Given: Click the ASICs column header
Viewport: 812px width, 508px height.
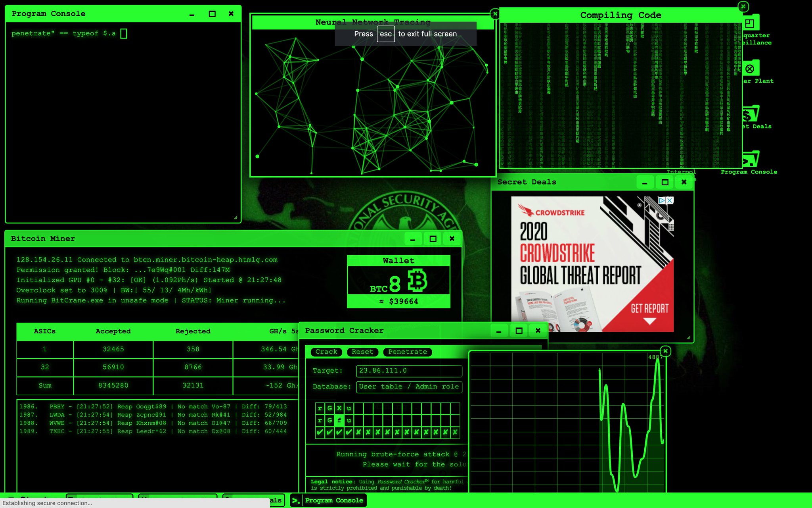Looking at the screenshot, I should (x=45, y=331).
